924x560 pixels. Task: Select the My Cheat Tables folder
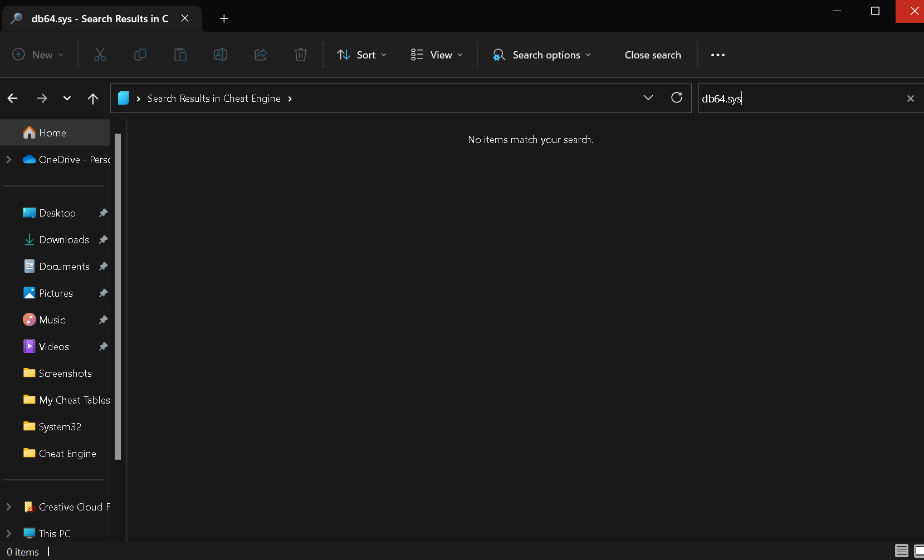pyautogui.click(x=74, y=400)
